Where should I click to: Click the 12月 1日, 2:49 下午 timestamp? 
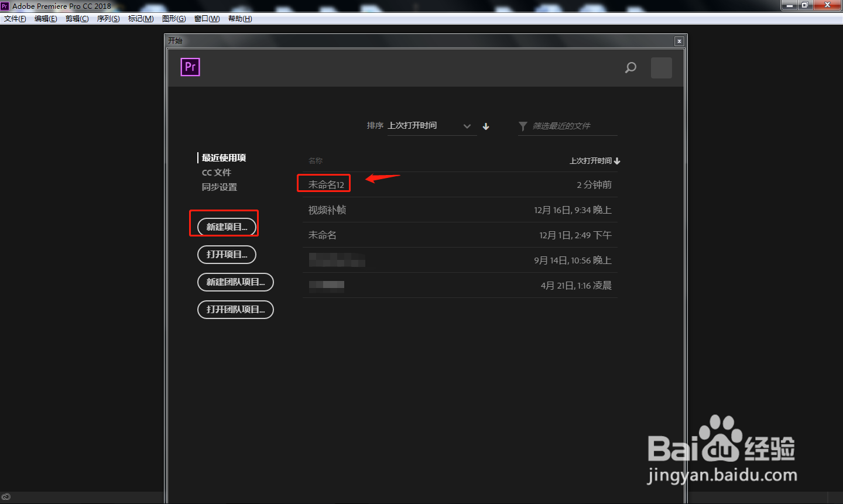(575, 235)
